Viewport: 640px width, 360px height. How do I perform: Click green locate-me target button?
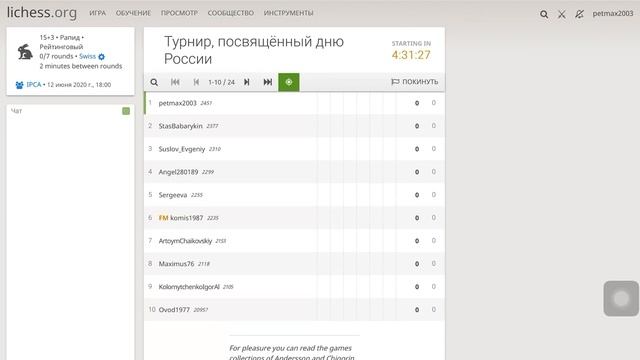point(289,82)
